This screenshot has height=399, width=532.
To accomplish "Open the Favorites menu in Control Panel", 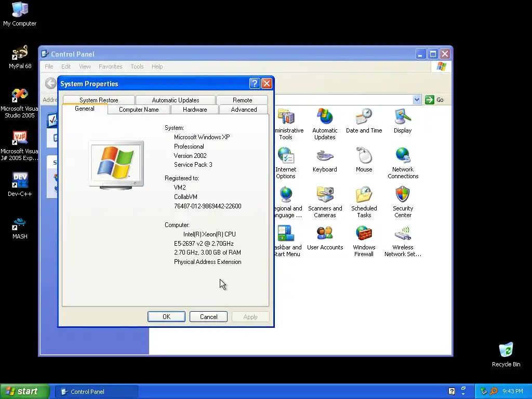I will point(110,66).
